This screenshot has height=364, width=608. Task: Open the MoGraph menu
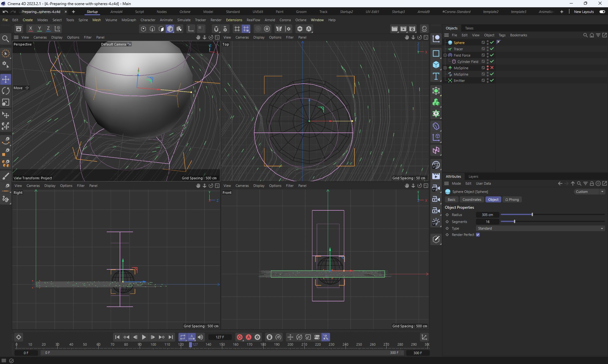(129, 20)
